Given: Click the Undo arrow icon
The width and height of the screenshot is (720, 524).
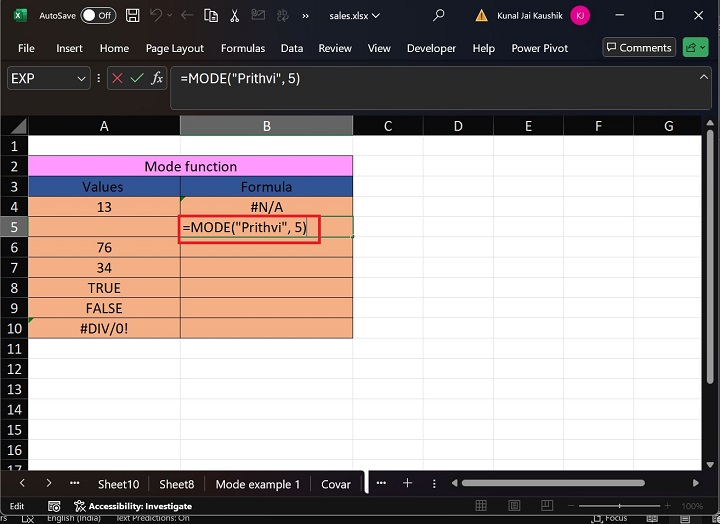Looking at the screenshot, I should coord(156,16).
